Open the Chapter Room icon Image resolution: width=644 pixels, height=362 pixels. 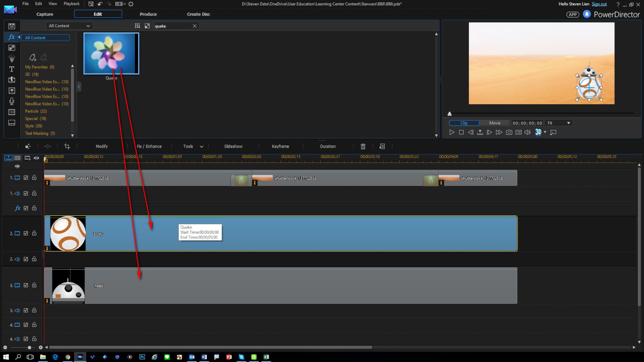[x=12, y=112]
